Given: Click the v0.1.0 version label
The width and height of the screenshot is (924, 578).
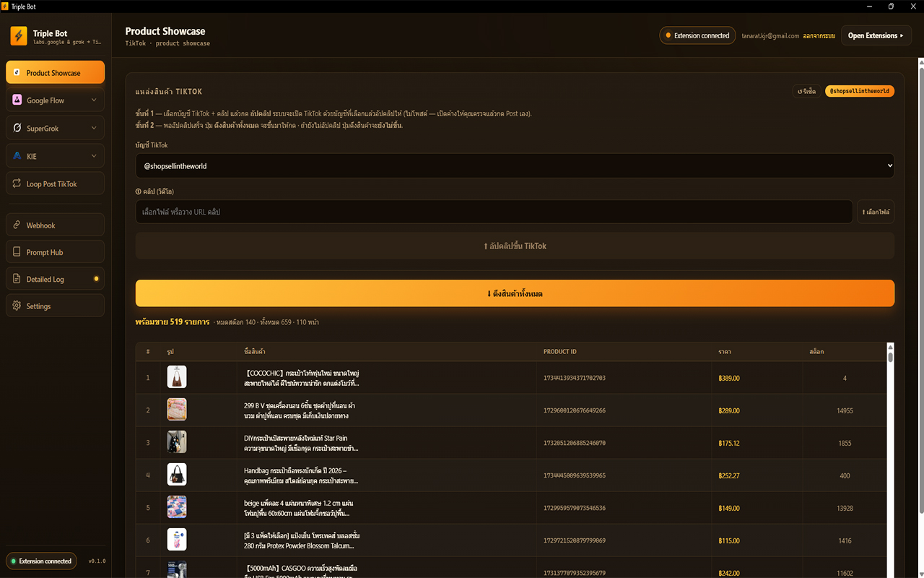Looking at the screenshot, I should (97, 561).
